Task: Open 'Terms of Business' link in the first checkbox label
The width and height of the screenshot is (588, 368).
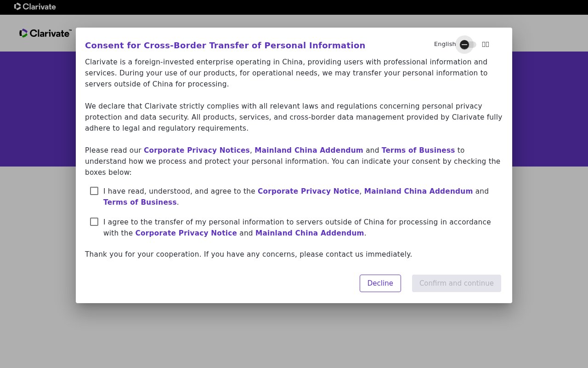Action: (x=140, y=202)
